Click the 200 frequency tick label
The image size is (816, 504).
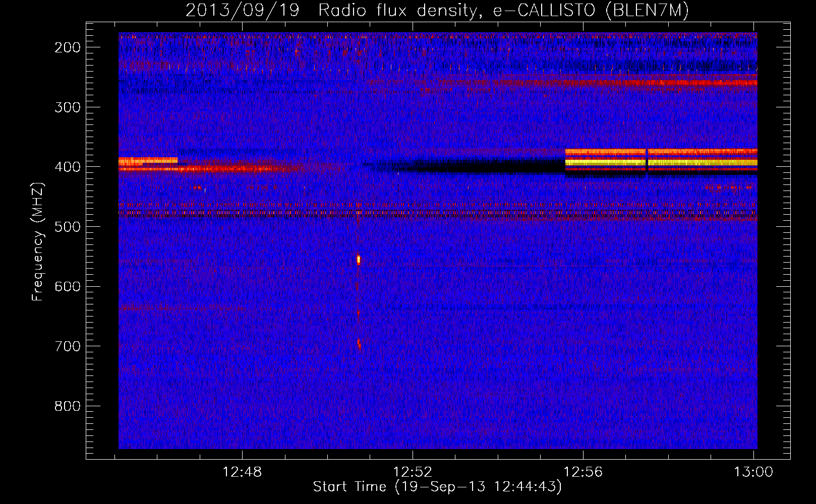(x=67, y=47)
